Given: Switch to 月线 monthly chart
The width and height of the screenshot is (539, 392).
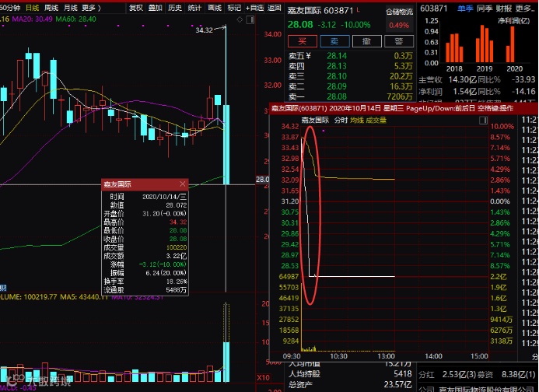Looking at the screenshot, I should [71, 8].
